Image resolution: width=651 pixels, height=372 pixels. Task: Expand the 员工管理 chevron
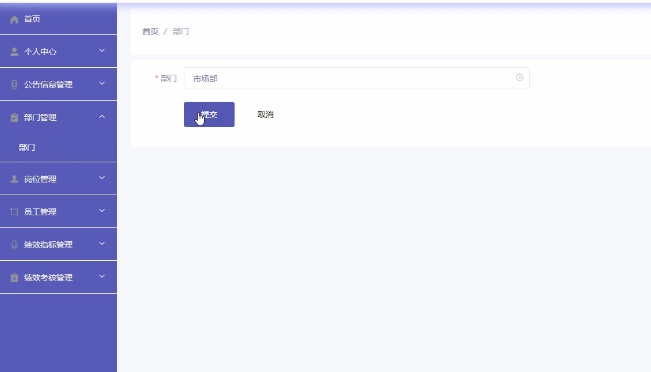(102, 211)
